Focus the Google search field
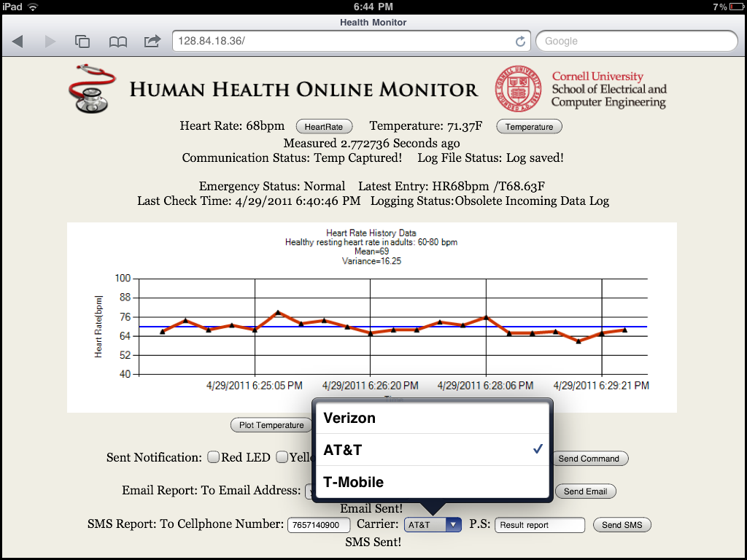747x560 pixels. click(x=637, y=42)
